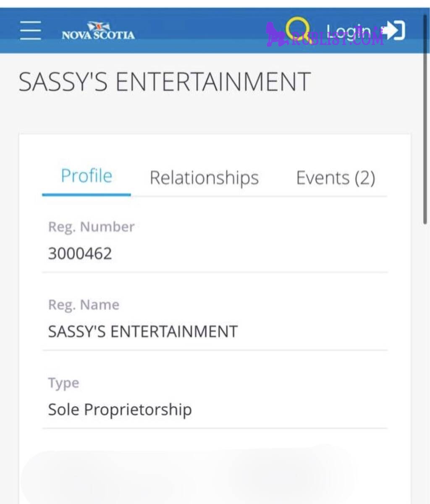The height and width of the screenshot is (504, 430).
Task: Click the Reg. Name value SASSY'S ENTERTAINMENT
Action: [143, 332]
